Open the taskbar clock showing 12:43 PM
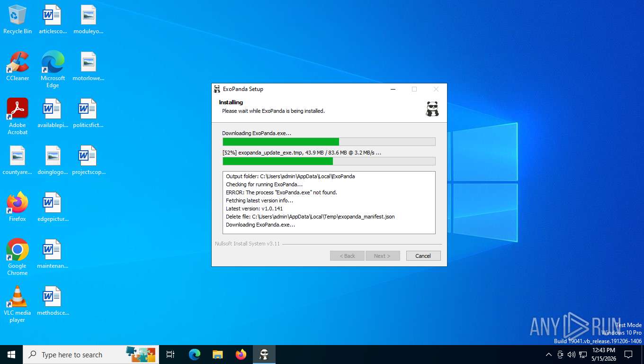The height and width of the screenshot is (364, 644). pyautogui.click(x=604, y=355)
